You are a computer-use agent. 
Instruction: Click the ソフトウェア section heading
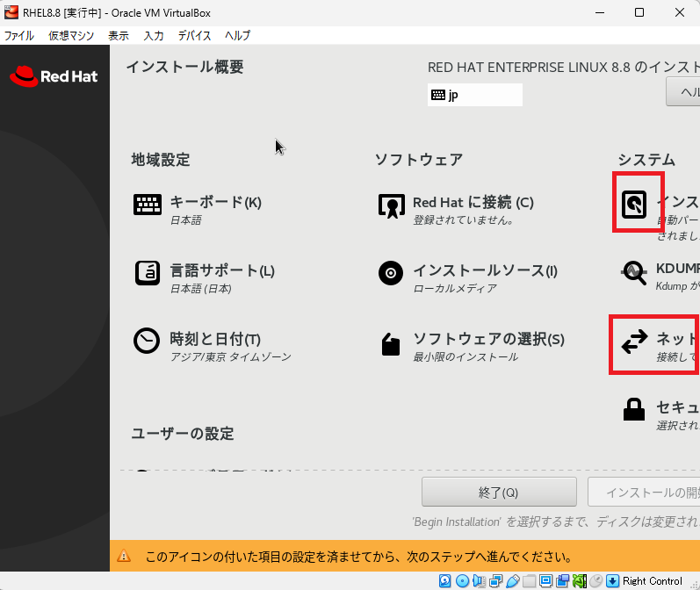tap(419, 159)
